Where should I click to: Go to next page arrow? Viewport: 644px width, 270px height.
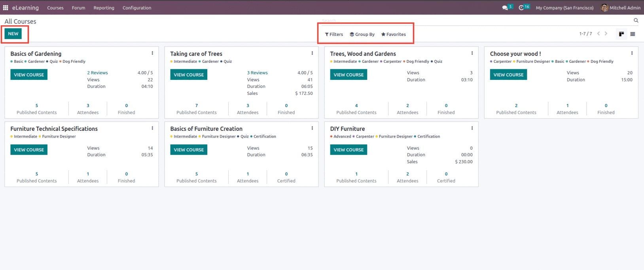tap(606, 34)
